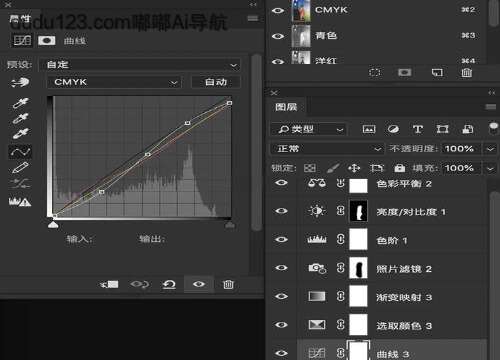The width and height of the screenshot is (500, 360).
Task: Choose the pencil draw-curve tool
Action: (20, 167)
